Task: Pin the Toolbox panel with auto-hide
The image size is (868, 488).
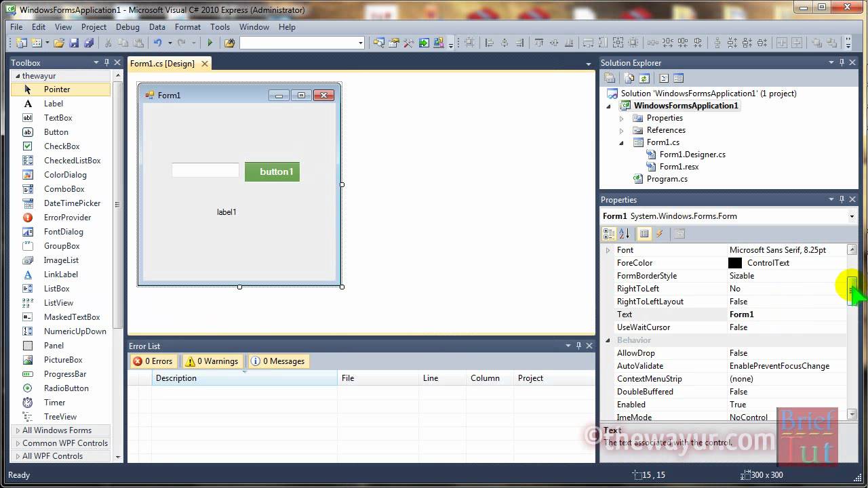Action: click(x=107, y=62)
